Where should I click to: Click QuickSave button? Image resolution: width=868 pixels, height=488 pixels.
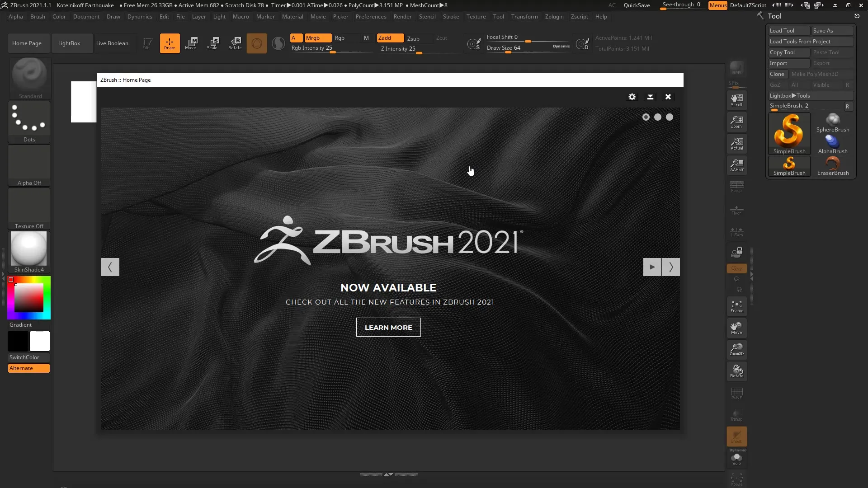pos(637,5)
